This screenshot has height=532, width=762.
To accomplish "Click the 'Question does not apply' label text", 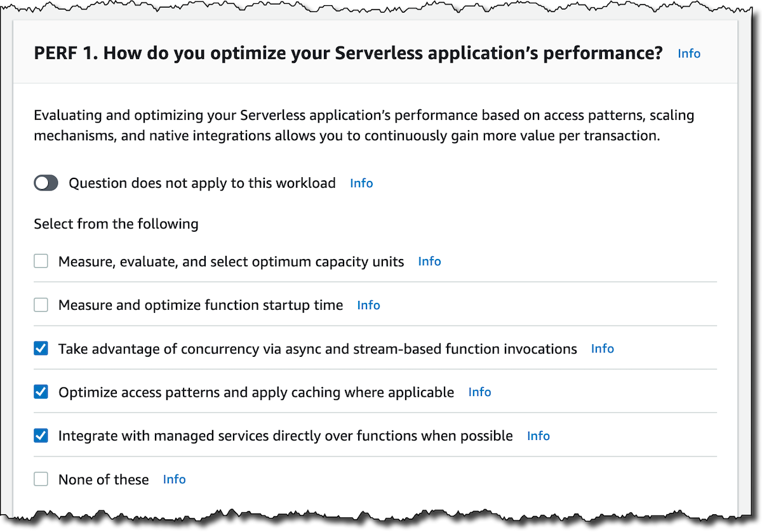I will pyautogui.click(x=202, y=183).
